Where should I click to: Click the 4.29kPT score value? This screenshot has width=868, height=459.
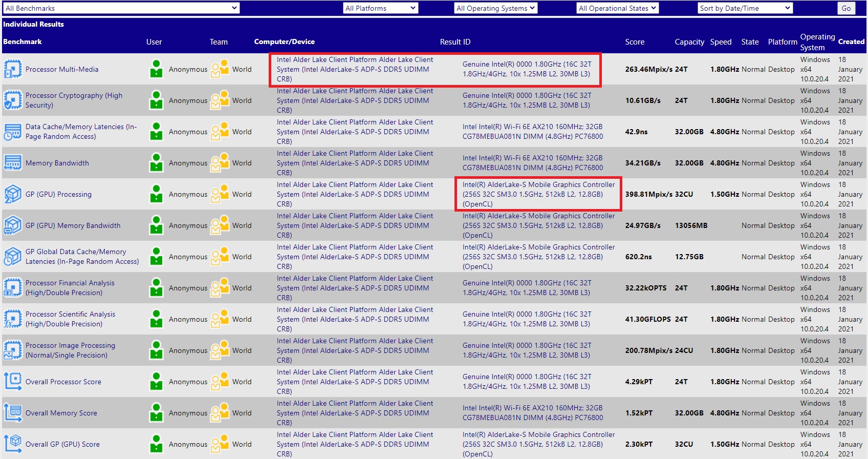point(639,382)
